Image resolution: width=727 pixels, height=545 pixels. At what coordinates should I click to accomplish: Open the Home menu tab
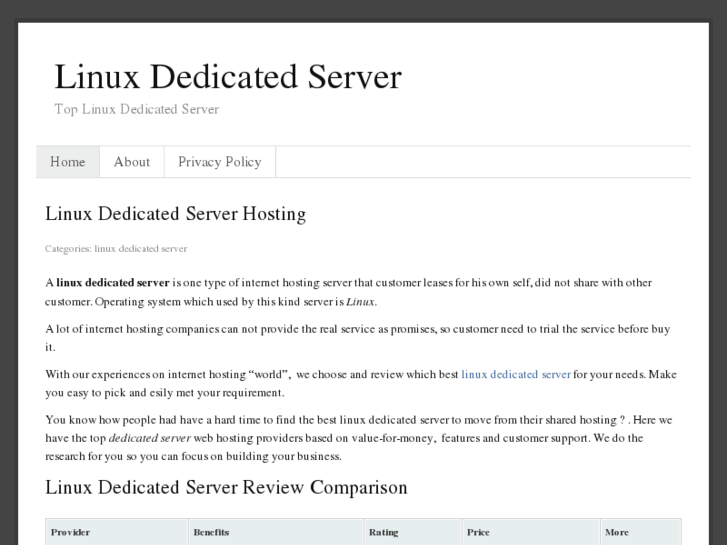pos(68,162)
